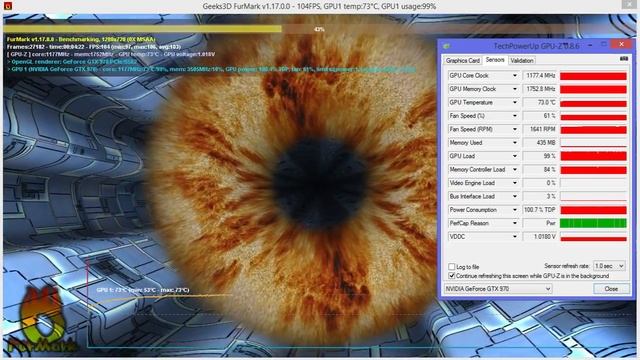The image size is (640, 360).
Task: Close GPU-Z with the red X
Action: click(x=621, y=44)
